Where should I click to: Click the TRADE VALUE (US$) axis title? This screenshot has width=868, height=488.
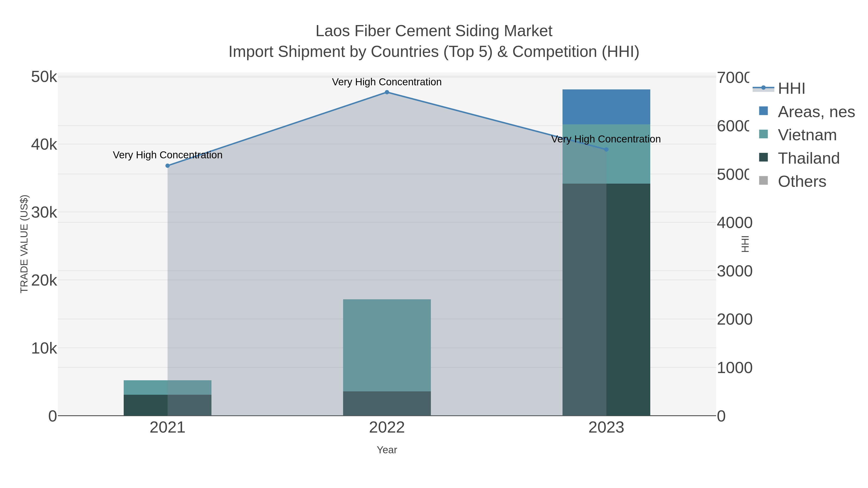tap(24, 244)
